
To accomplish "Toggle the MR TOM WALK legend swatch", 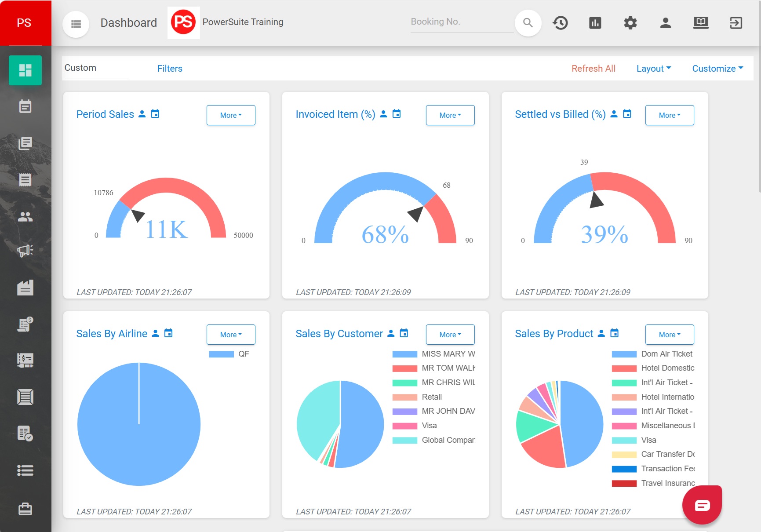I will pyautogui.click(x=404, y=368).
